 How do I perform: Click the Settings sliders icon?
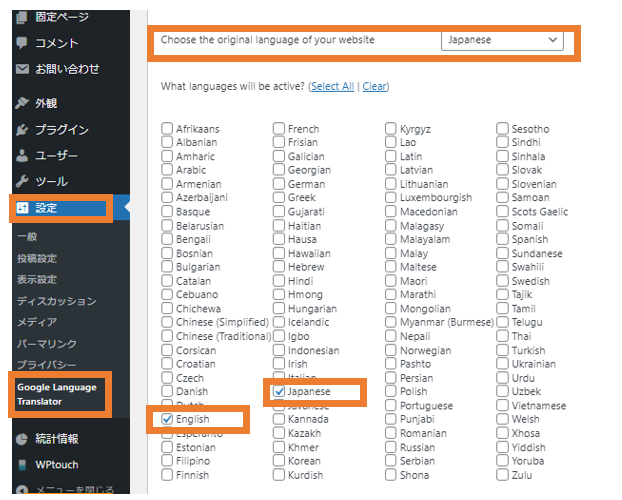pos(22,209)
